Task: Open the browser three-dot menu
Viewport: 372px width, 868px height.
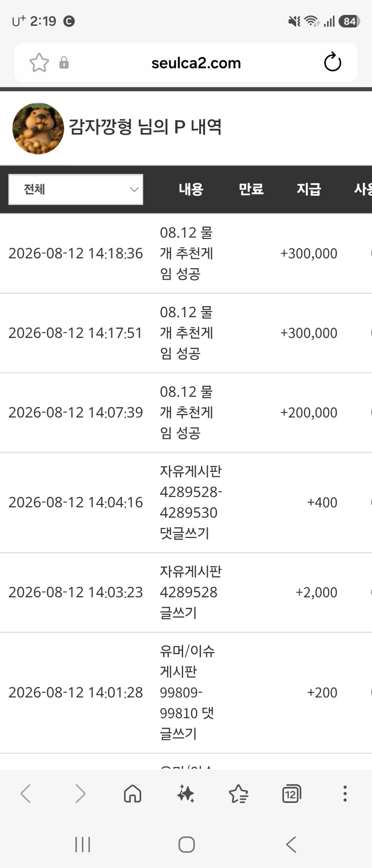Action: 345,794
